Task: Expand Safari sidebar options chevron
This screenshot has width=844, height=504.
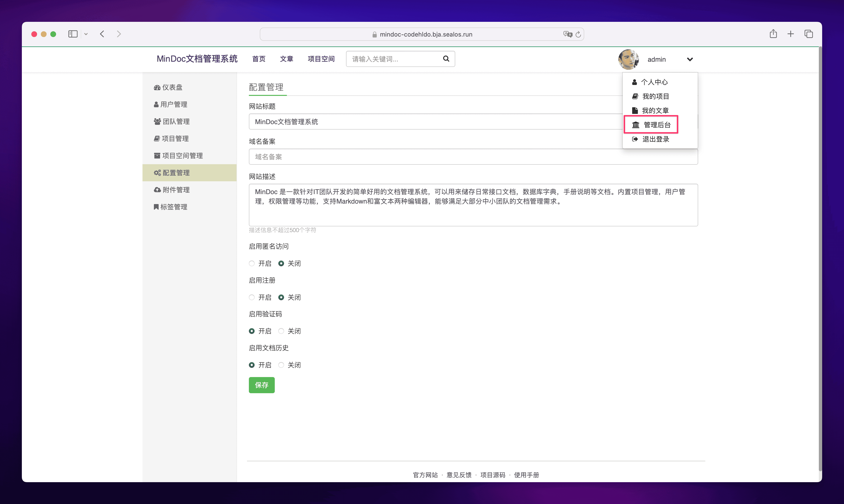Action: [x=86, y=34]
